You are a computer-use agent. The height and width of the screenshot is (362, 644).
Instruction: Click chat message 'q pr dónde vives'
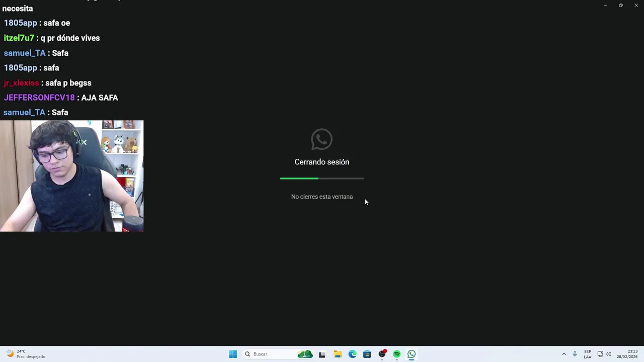click(70, 38)
